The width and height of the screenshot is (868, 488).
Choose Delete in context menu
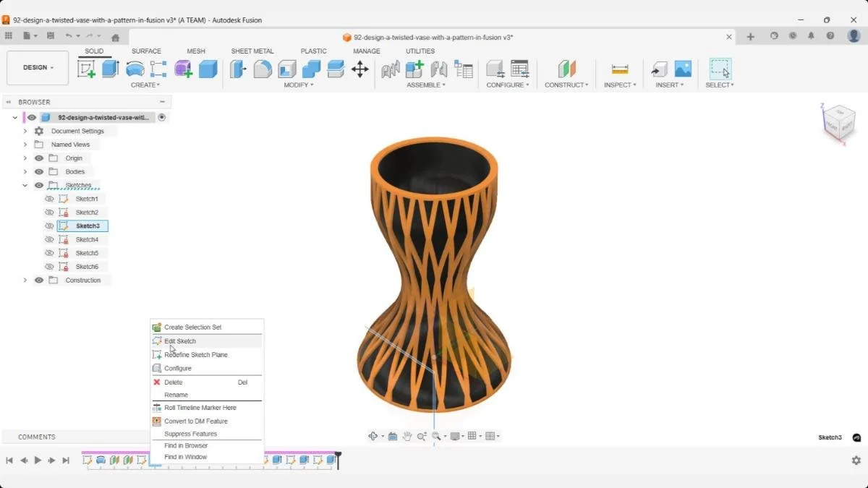click(x=207, y=382)
